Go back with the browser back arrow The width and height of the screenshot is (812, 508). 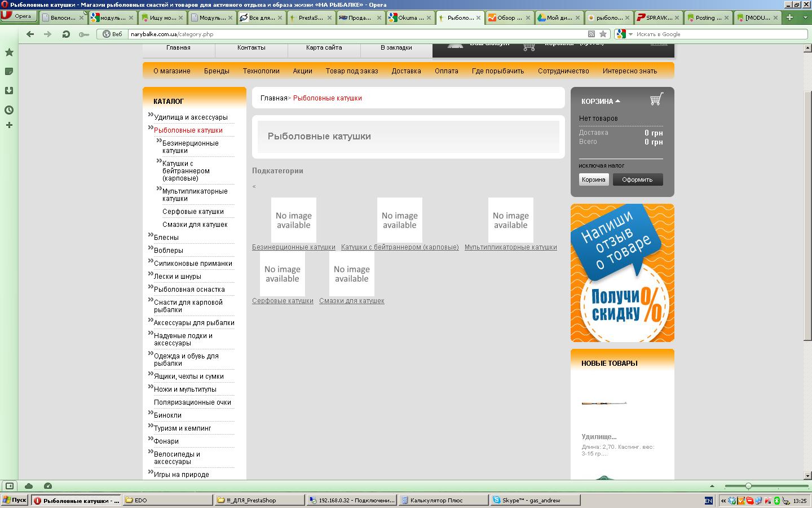[x=30, y=34]
